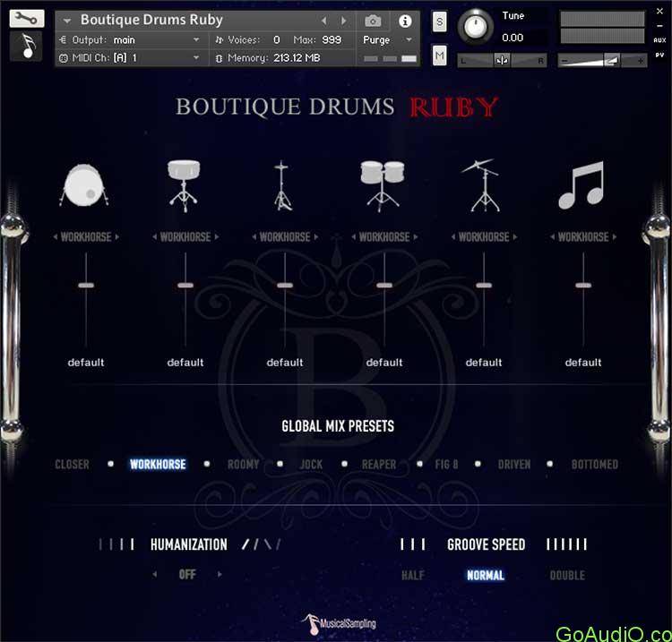Click the hi-hat stand icon

[282, 185]
